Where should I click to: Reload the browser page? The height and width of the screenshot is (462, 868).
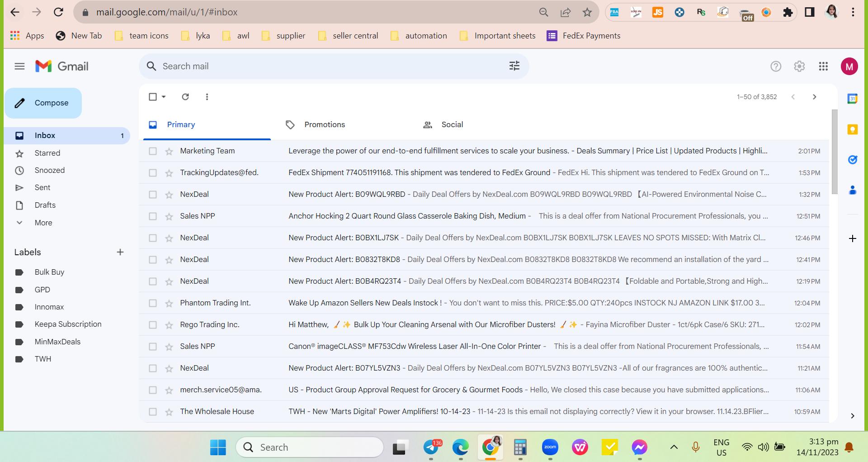pyautogui.click(x=58, y=12)
